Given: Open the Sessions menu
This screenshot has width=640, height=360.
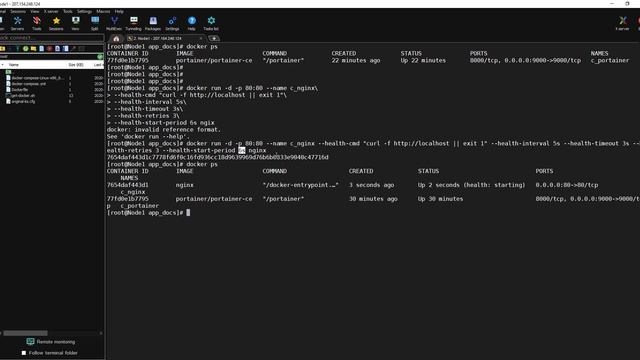Looking at the screenshot, I should tap(18, 11).
